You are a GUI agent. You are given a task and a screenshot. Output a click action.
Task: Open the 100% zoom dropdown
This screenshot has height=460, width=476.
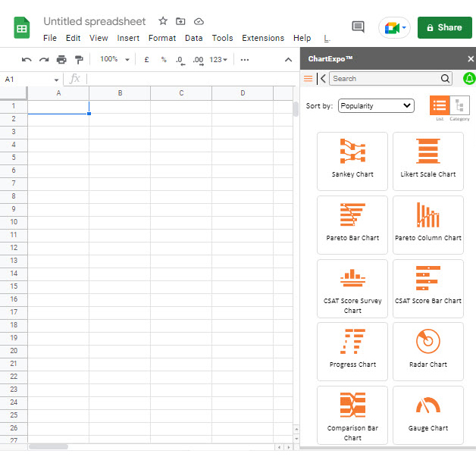tap(114, 59)
